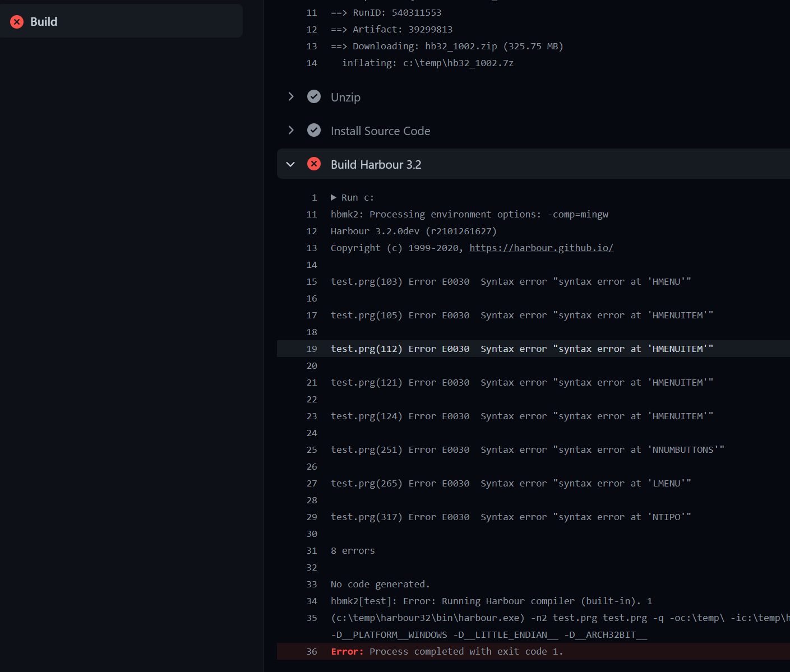Image resolution: width=790 pixels, height=672 pixels.
Task: Open the Unzip step label
Action: click(345, 98)
